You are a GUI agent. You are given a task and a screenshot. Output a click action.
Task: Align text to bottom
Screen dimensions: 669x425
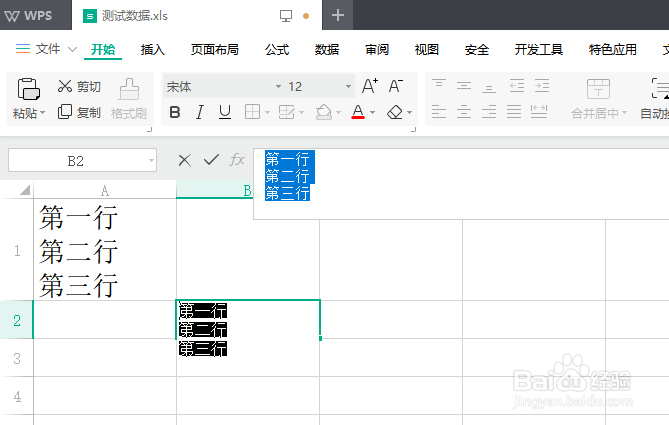click(x=489, y=88)
